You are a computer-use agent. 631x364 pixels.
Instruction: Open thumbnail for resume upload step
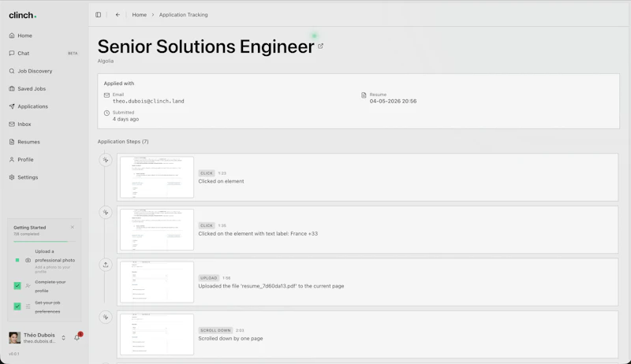click(x=157, y=282)
